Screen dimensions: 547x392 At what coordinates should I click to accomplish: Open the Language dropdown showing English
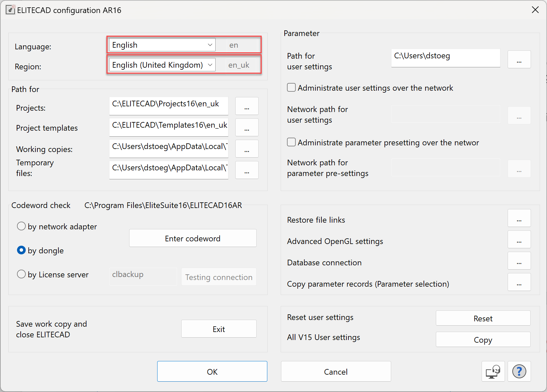(x=162, y=45)
